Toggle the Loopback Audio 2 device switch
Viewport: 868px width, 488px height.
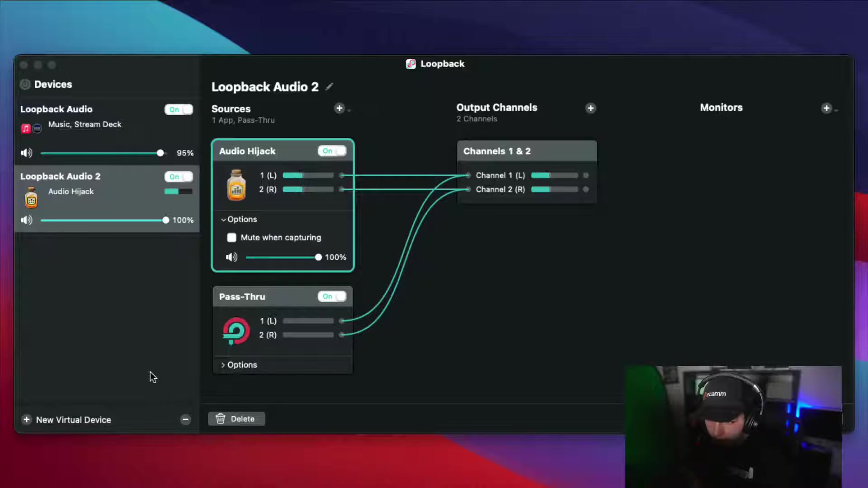(179, 177)
